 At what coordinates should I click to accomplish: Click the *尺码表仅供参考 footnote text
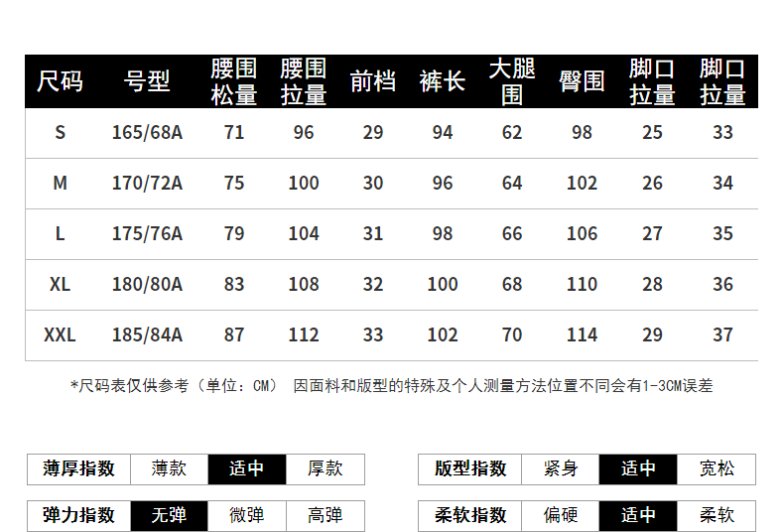click(391, 386)
